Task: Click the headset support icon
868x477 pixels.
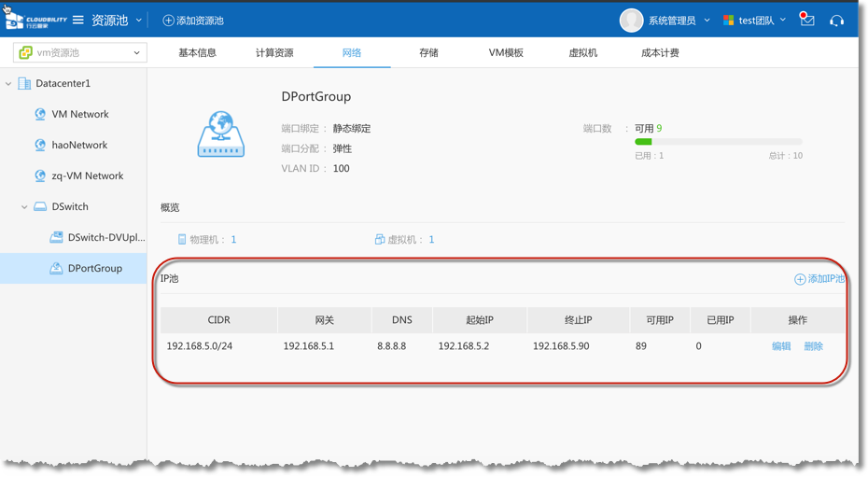Action: tap(836, 21)
